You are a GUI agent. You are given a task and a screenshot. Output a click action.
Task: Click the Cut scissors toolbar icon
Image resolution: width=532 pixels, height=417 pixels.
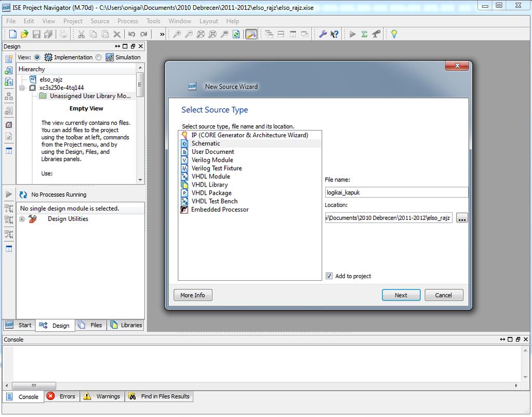81,34
